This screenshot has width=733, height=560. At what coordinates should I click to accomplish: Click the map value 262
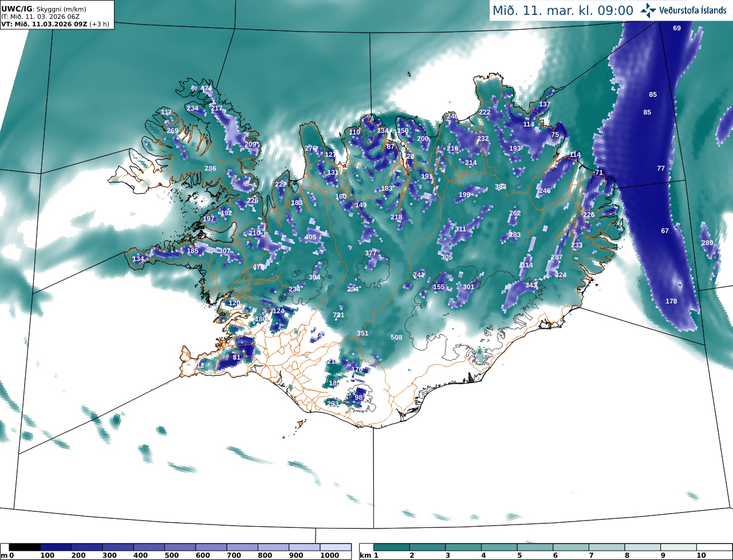point(515,213)
